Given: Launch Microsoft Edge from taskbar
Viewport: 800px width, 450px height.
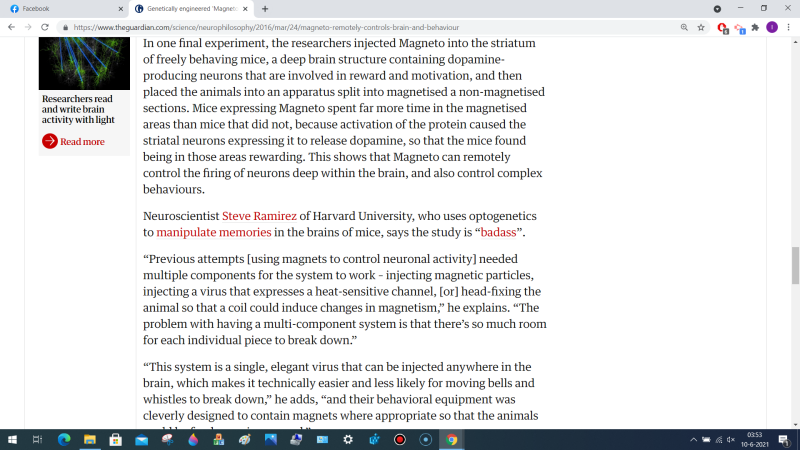Looking at the screenshot, I should tap(64, 440).
